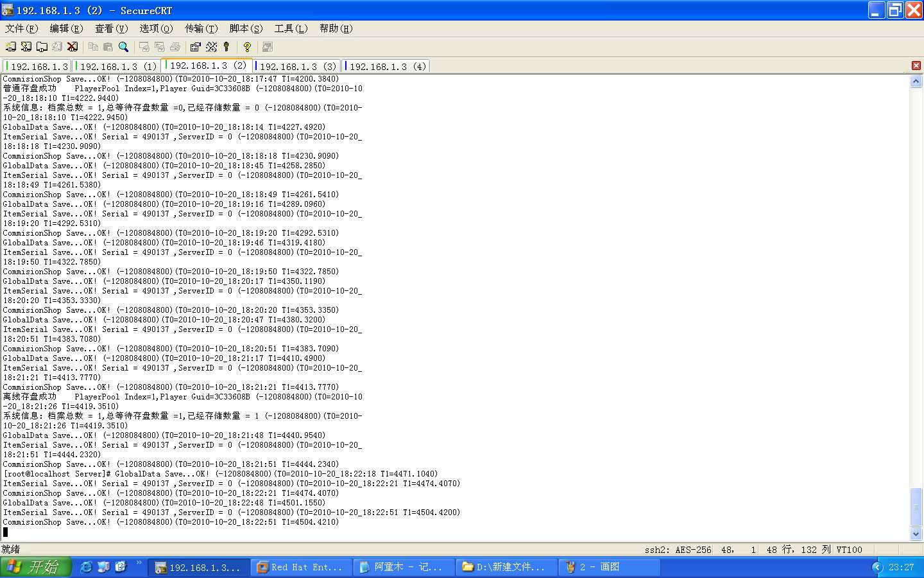Open the 文件(F) menu
The height and width of the screenshot is (578, 924).
point(21,28)
